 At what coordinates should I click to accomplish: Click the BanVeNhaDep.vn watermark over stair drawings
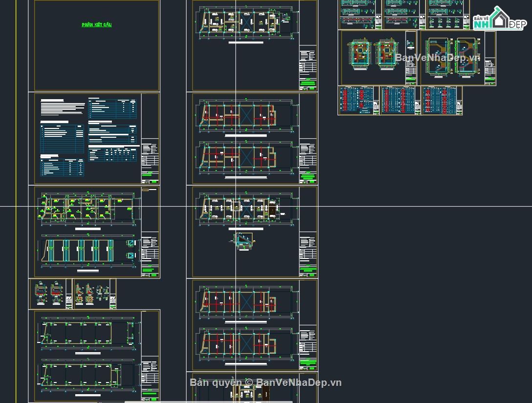pyautogui.click(x=438, y=58)
